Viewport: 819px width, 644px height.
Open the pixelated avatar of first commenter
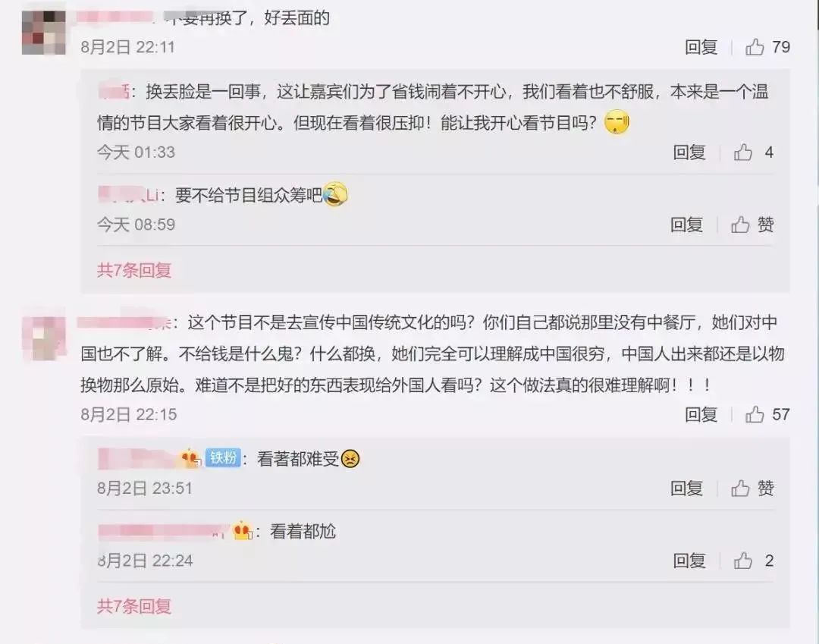(x=44, y=33)
